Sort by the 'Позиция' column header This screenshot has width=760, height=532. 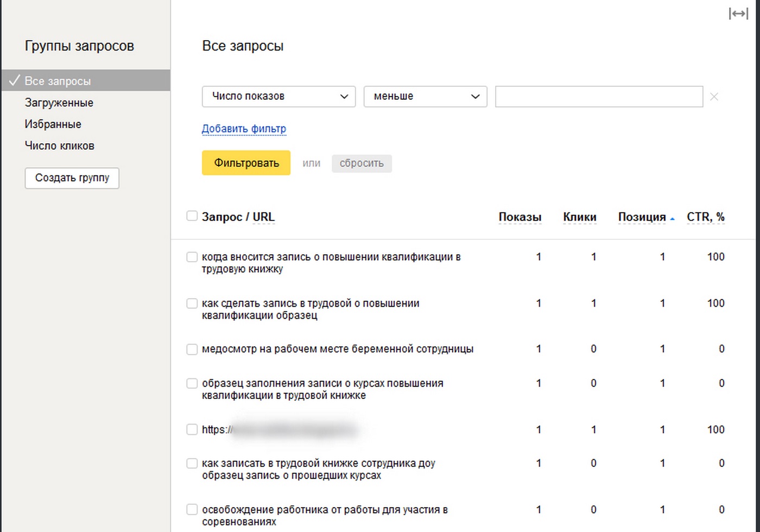[x=642, y=217]
